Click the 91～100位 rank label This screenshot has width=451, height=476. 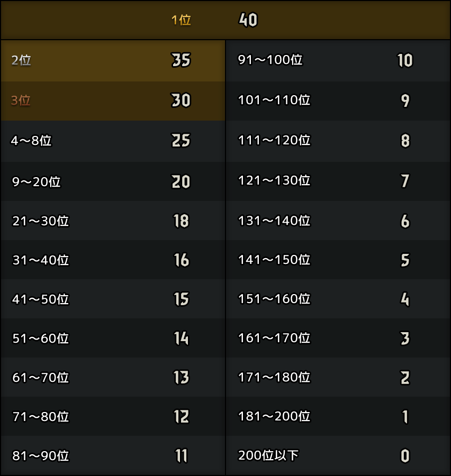point(270,59)
